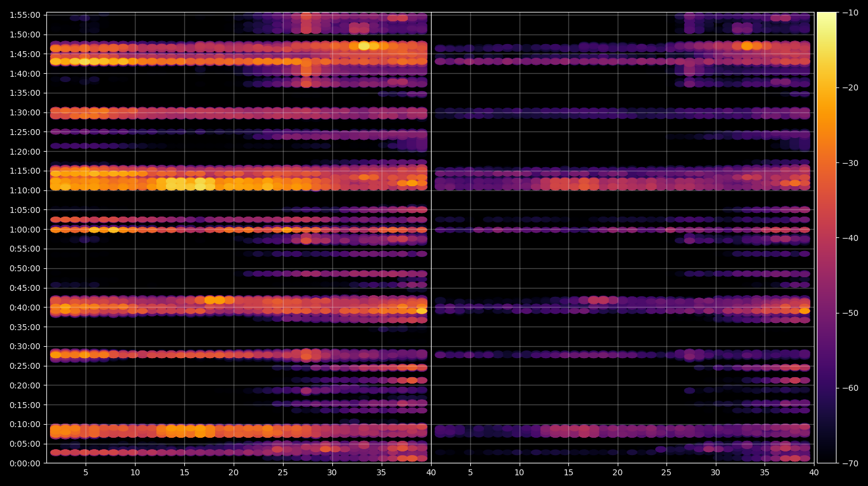This screenshot has width=868, height=486.
Task: Click x-axis tick 35 under left panel
Action: coord(381,473)
